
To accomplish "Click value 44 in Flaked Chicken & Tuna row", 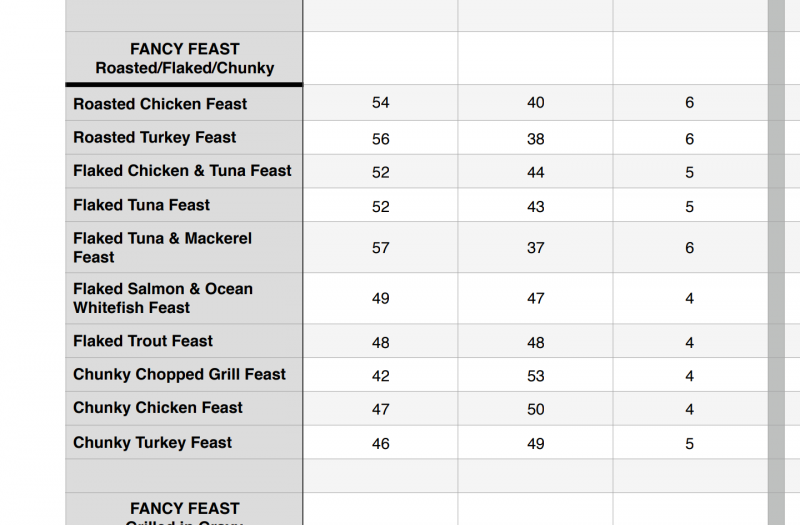I will tap(536, 172).
